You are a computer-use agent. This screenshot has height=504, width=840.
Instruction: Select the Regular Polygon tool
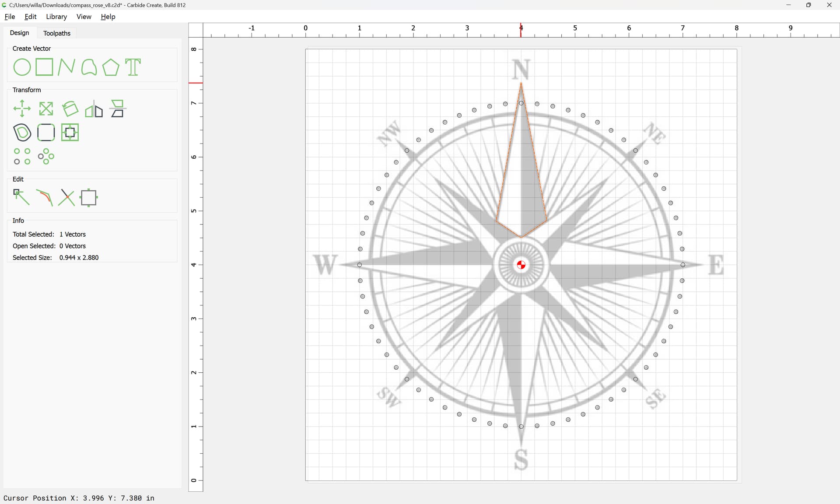111,67
